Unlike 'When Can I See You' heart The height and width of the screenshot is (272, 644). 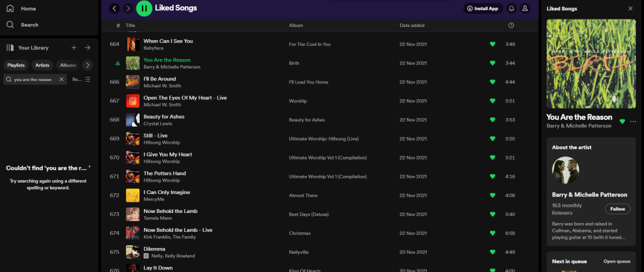coord(492,44)
